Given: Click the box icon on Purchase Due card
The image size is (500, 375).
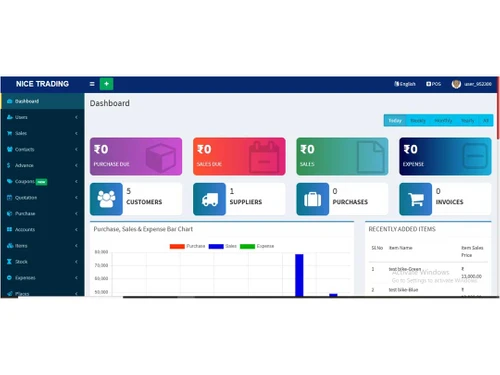Looking at the screenshot, I should [160, 157].
